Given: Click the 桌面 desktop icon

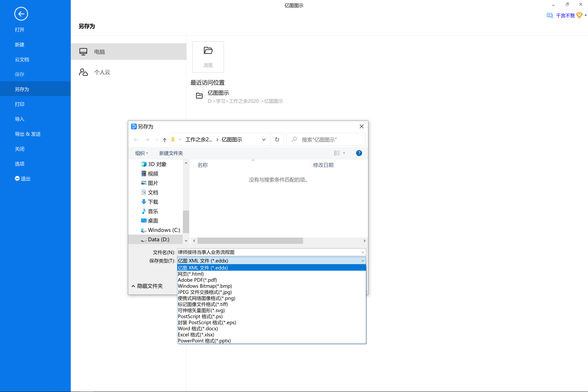Looking at the screenshot, I should pos(143,220).
